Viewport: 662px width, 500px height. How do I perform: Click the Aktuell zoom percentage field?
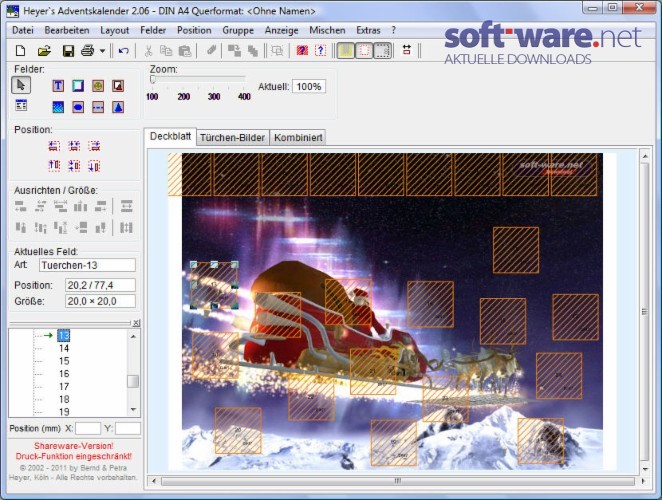309,87
